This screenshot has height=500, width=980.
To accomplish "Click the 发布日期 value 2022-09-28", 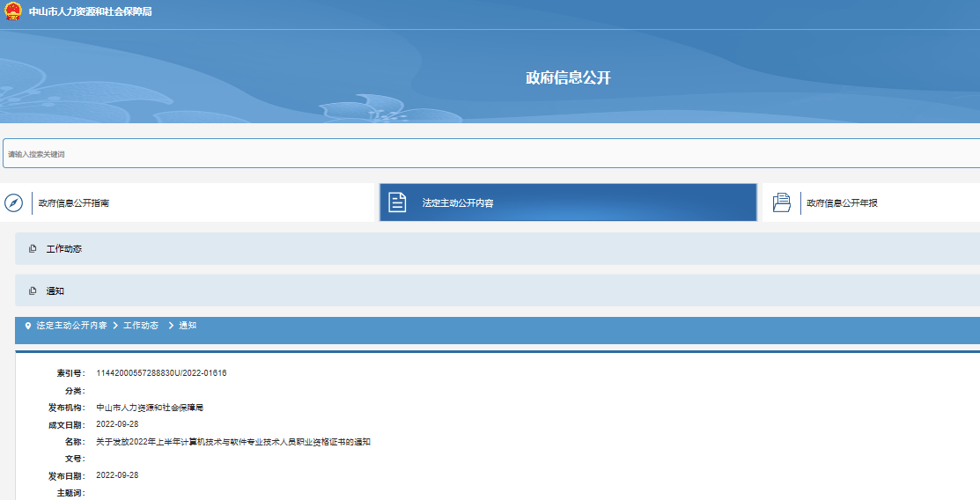I will (x=117, y=475).
